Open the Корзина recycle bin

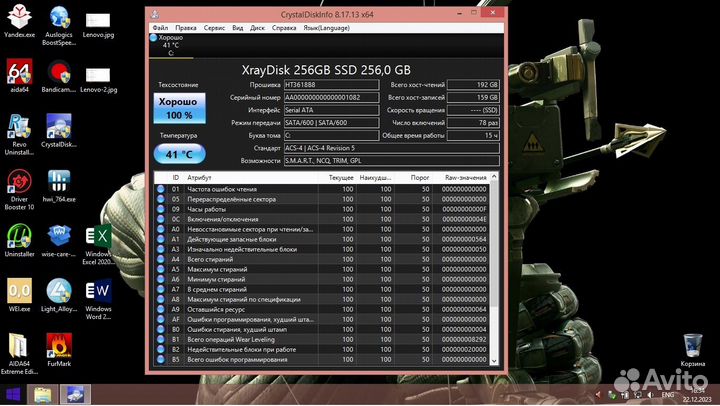(692, 350)
